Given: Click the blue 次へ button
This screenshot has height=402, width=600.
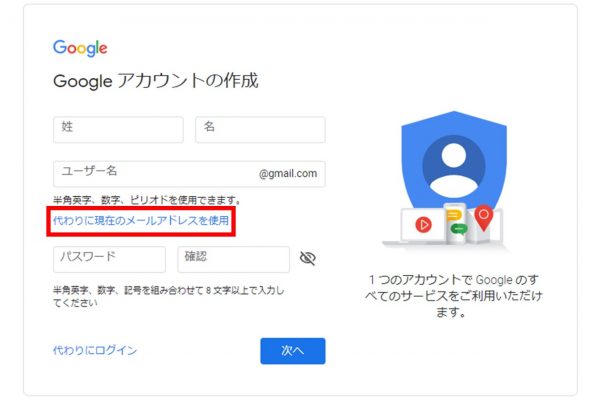Looking at the screenshot, I should pos(293,351).
